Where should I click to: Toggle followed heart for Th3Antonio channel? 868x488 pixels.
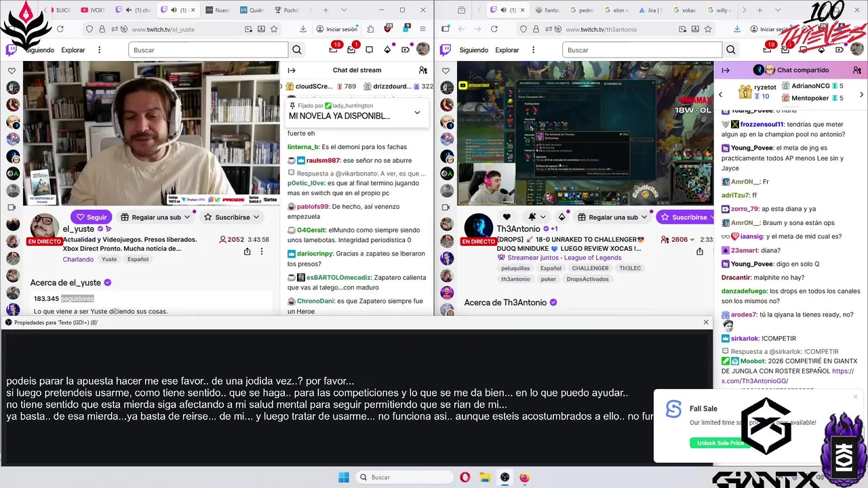click(x=507, y=217)
